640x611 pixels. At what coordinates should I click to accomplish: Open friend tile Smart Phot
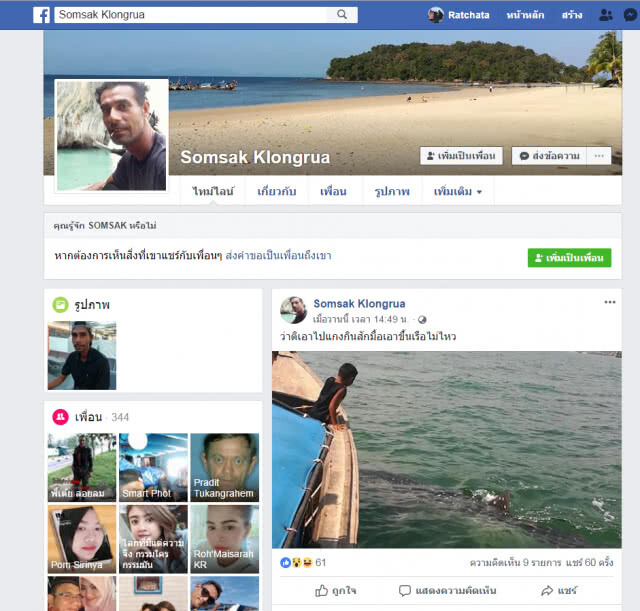153,467
